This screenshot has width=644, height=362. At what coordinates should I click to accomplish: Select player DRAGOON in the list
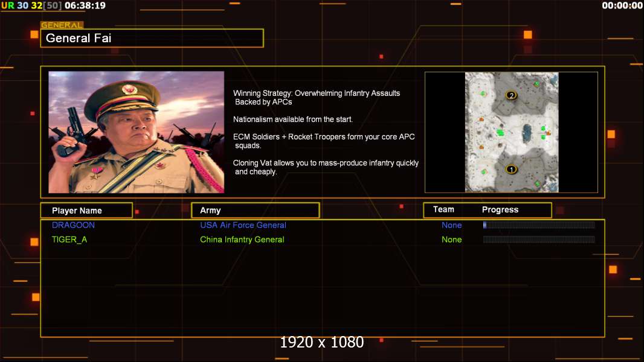[x=73, y=225]
